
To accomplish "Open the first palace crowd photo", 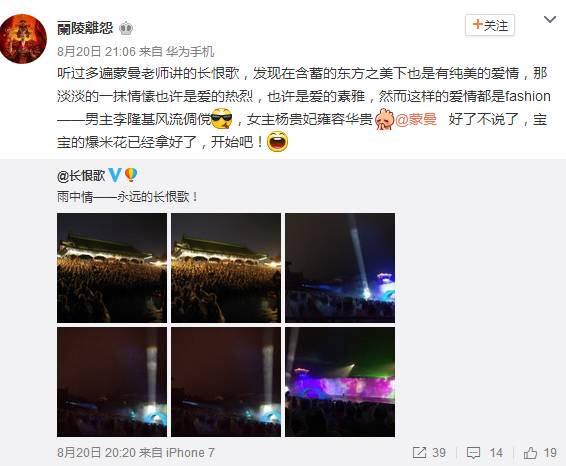I will pyautogui.click(x=112, y=268).
